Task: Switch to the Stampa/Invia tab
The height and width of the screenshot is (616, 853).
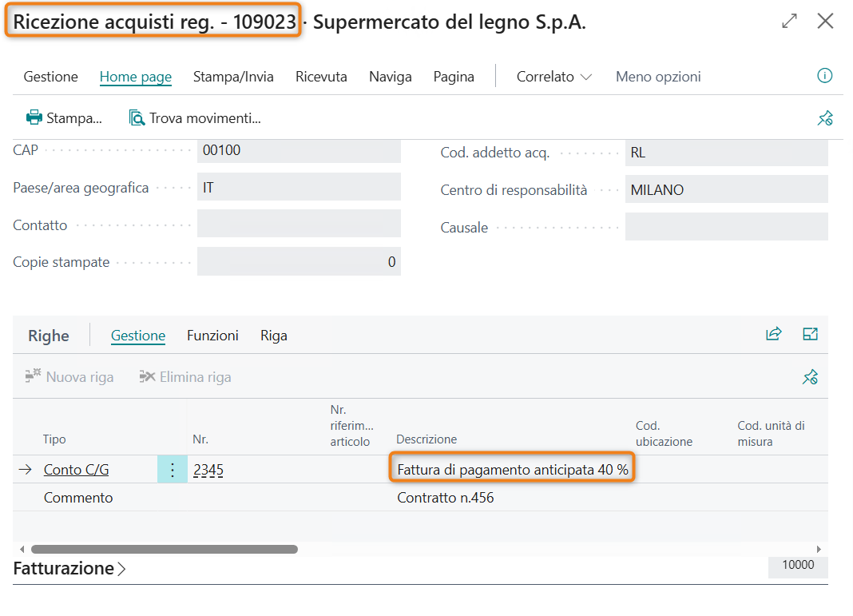Action: (x=233, y=77)
